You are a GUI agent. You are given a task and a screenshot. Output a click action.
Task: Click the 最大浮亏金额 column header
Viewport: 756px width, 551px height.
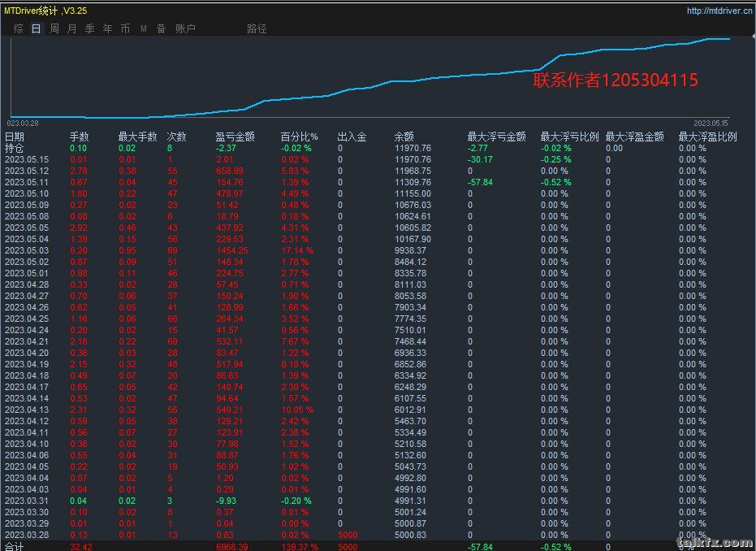[497, 137]
